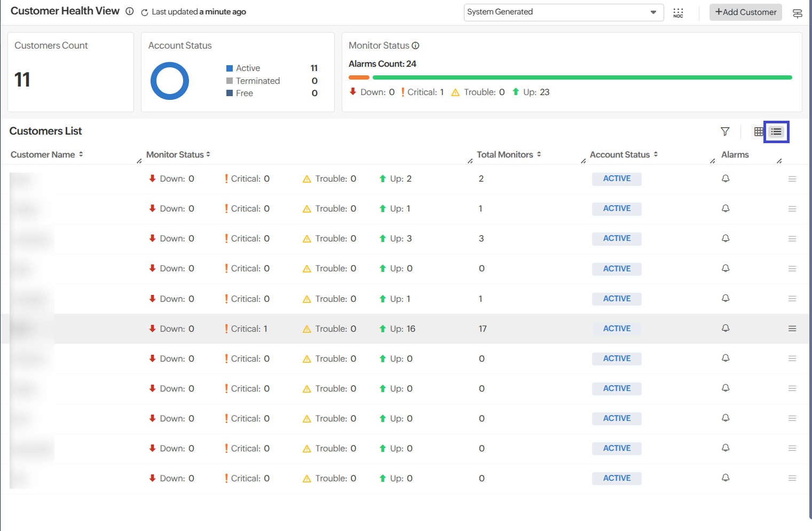Click the alarm bell for the first customer row
This screenshot has height=531, width=812.
pyautogui.click(x=725, y=178)
